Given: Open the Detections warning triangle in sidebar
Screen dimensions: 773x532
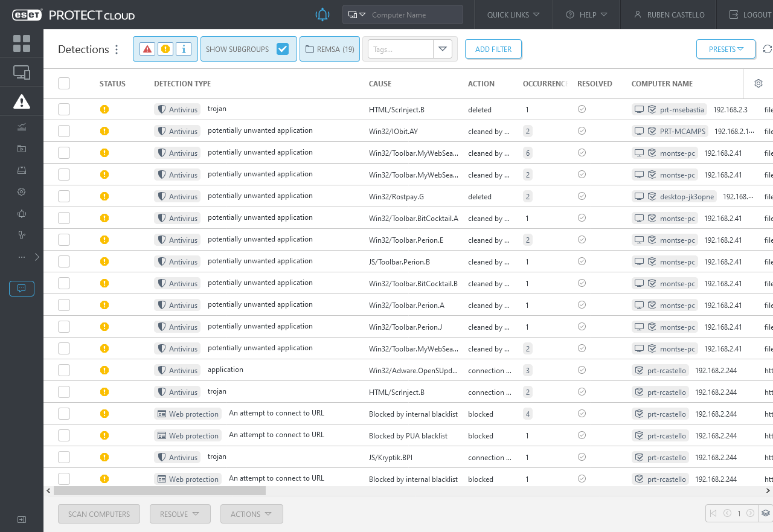Looking at the screenshot, I should point(22,101).
